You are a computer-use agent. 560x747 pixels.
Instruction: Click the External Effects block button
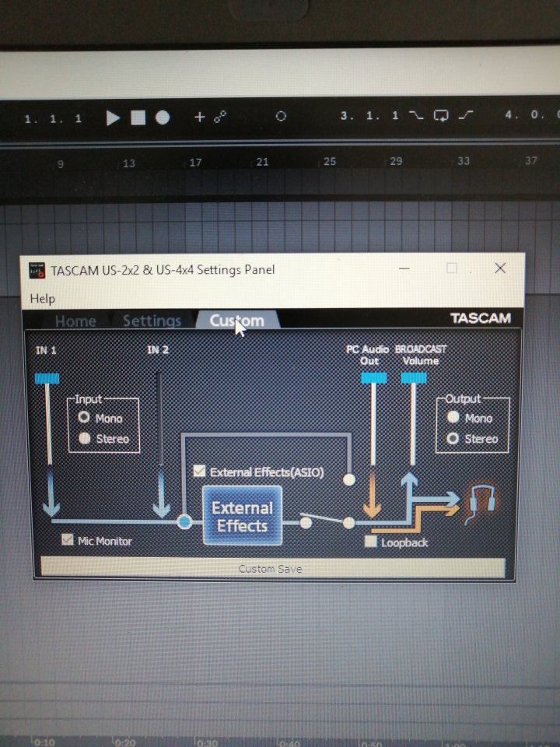point(243,516)
